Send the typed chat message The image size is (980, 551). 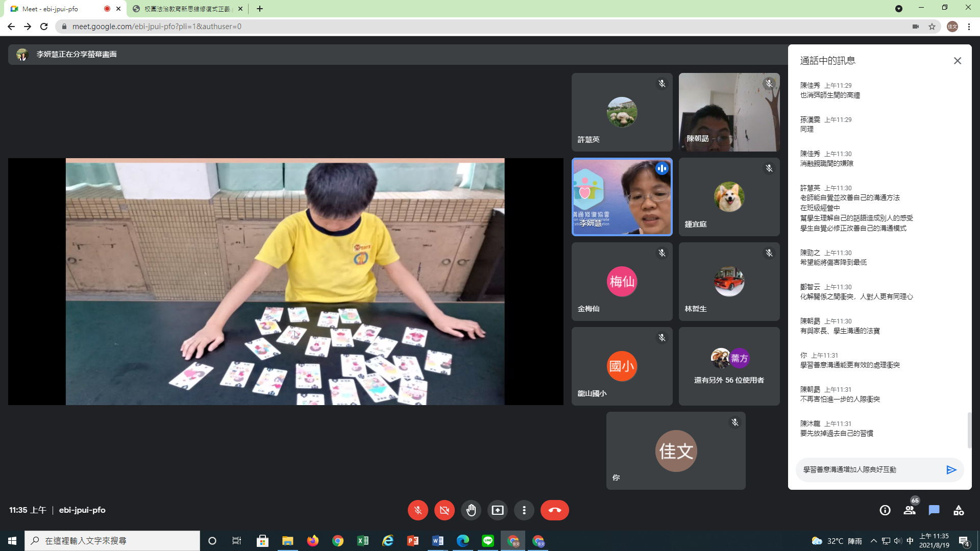[951, 470]
